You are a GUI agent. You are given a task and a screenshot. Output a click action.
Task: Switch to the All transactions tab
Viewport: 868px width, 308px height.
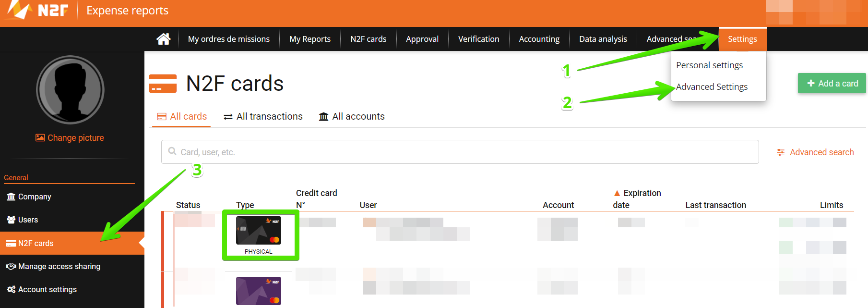(x=263, y=116)
